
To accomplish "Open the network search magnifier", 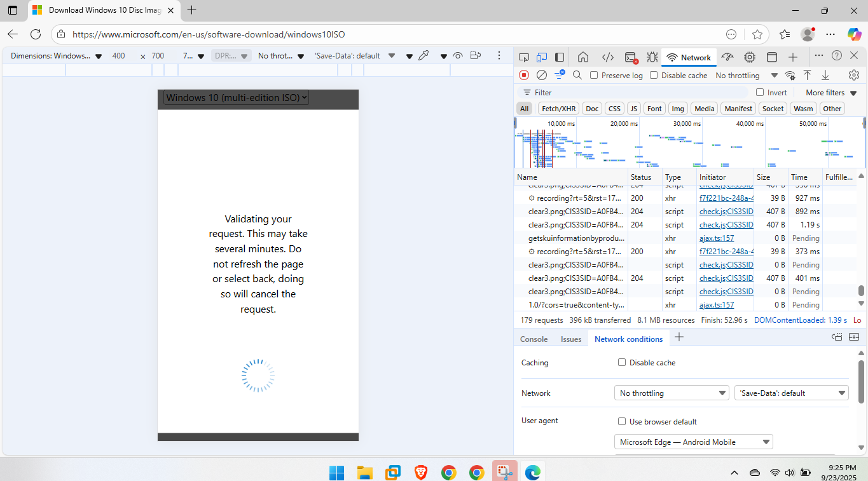I will 577,75.
